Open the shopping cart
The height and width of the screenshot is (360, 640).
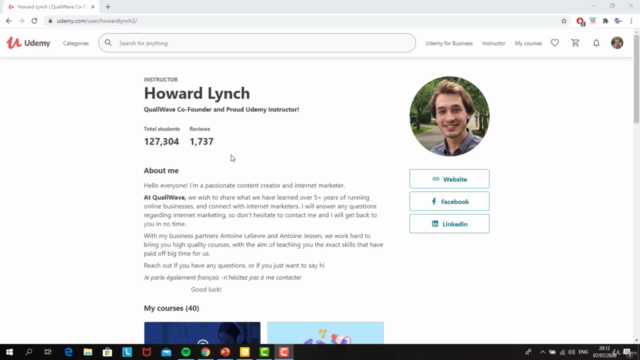click(x=576, y=43)
